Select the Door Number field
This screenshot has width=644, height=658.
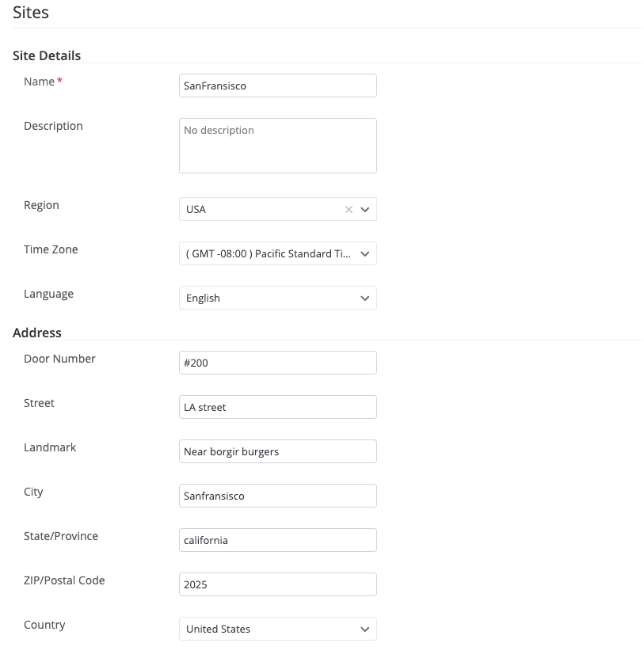277,363
